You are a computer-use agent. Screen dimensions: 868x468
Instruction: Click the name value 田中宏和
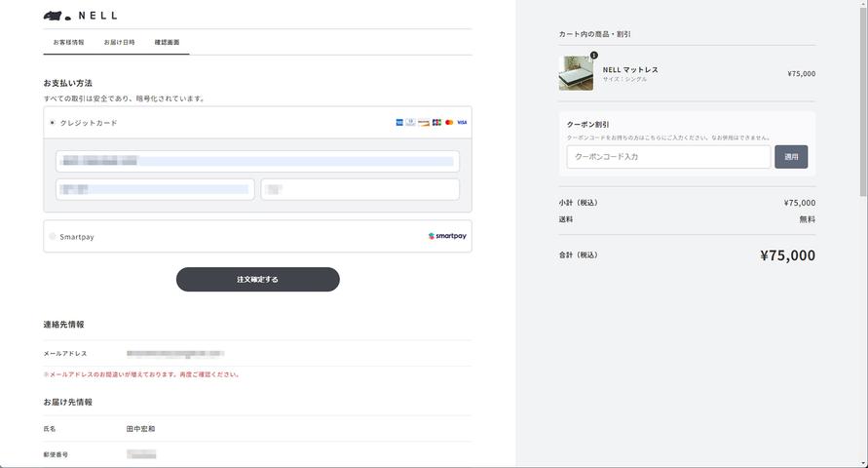click(140, 429)
